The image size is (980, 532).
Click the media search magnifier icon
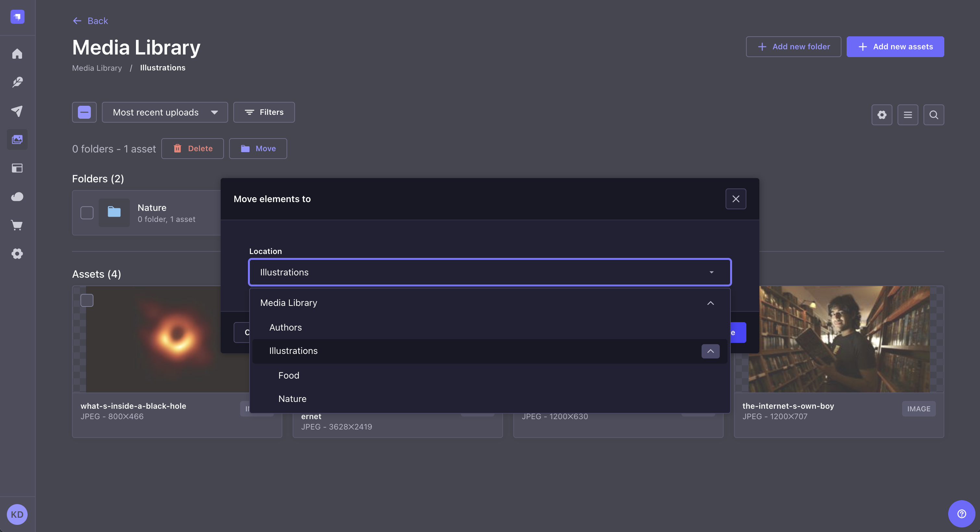[934, 115]
